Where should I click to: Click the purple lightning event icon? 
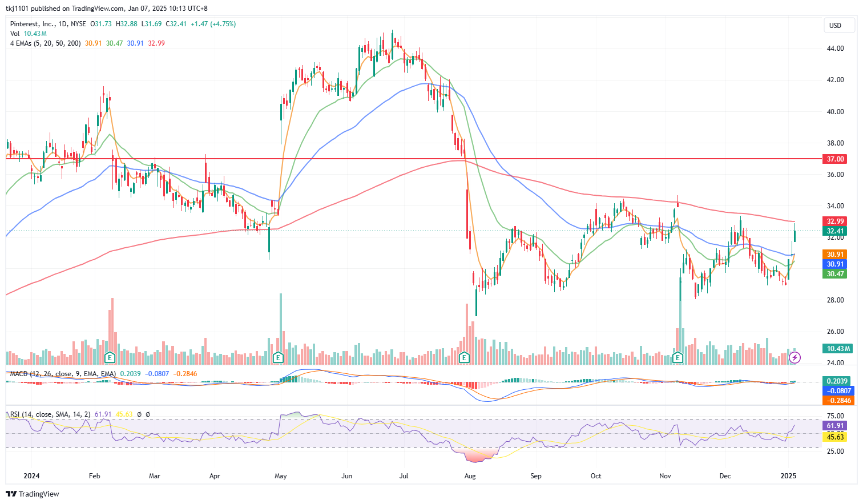(x=795, y=358)
